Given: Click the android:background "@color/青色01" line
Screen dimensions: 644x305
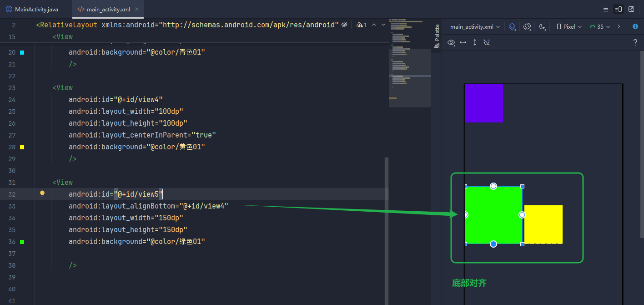Looking at the screenshot, I should [x=137, y=52].
